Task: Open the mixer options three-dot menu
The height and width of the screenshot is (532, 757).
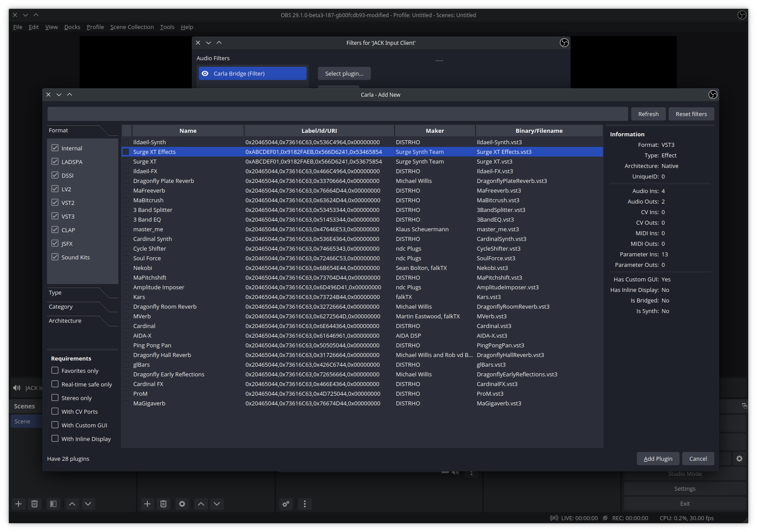Action: 305,504
